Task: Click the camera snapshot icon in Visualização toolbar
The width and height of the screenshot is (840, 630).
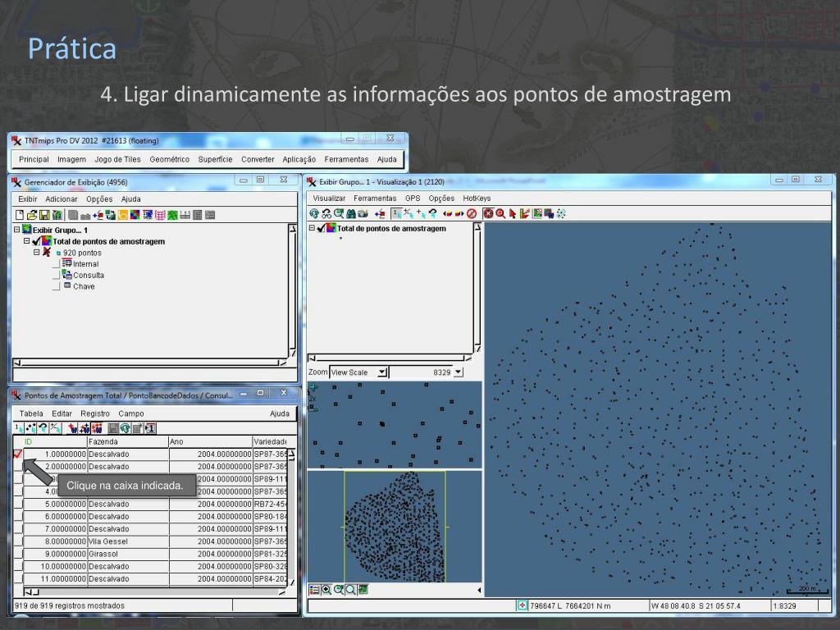Action: click(x=363, y=214)
